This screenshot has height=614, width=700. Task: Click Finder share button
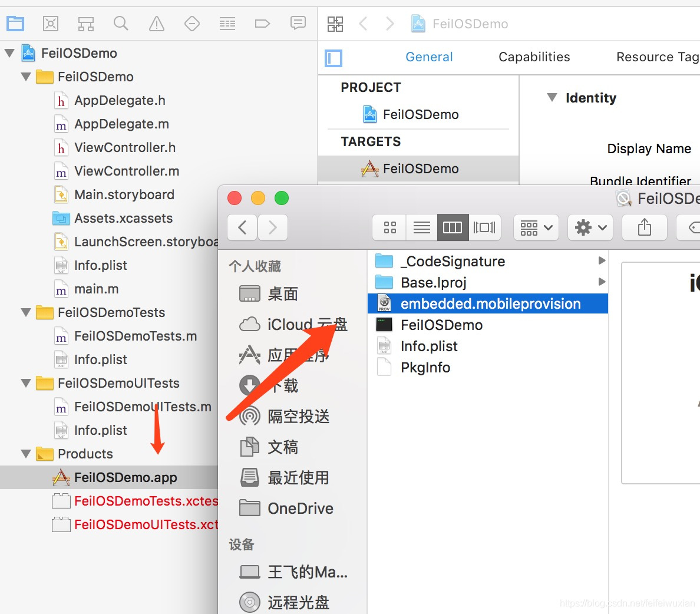pyautogui.click(x=644, y=227)
